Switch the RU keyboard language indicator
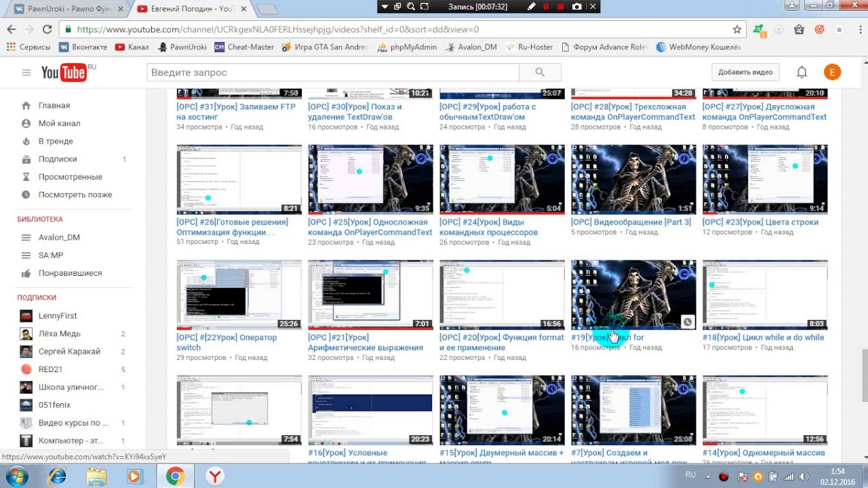 pos(690,474)
